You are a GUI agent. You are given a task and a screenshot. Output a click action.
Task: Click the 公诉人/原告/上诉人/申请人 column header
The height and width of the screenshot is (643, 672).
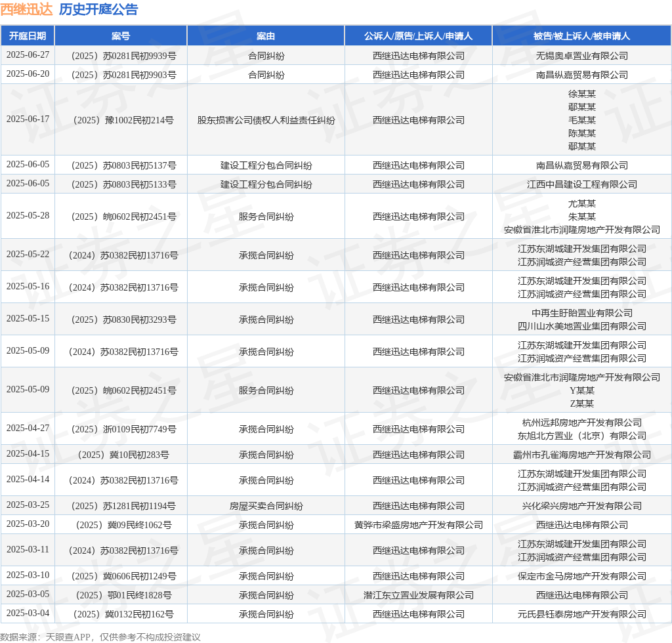coord(418,36)
